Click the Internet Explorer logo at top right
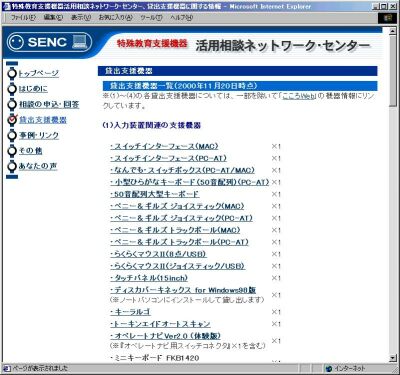The width and height of the screenshot is (400, 375). point(388,18)
